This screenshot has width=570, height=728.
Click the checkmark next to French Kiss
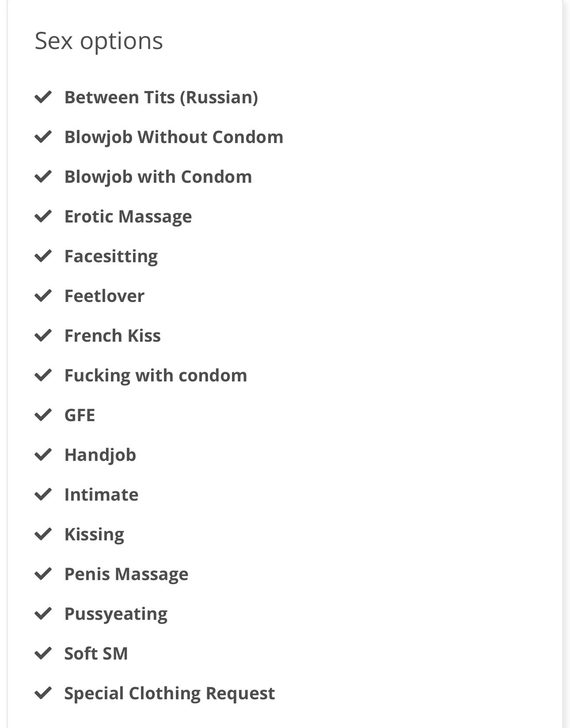[43, 336]
